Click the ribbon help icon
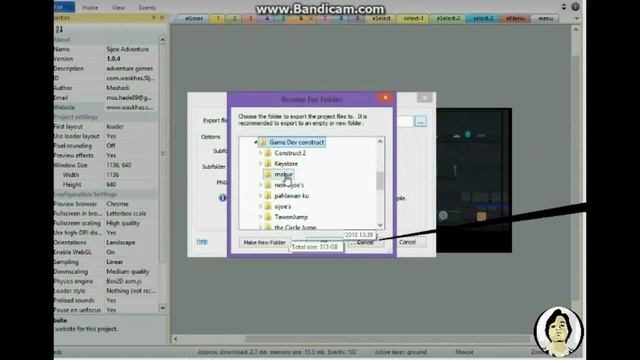Screen dimensions: 640x360 click(x=575, y=7)
